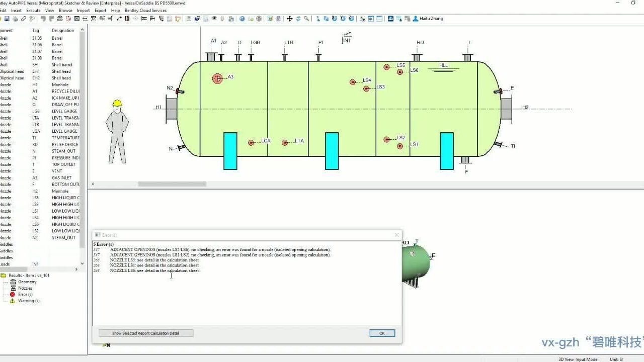The image size is (644, 362).
Task: Select the Geometry results tree item
Action: 27,282
